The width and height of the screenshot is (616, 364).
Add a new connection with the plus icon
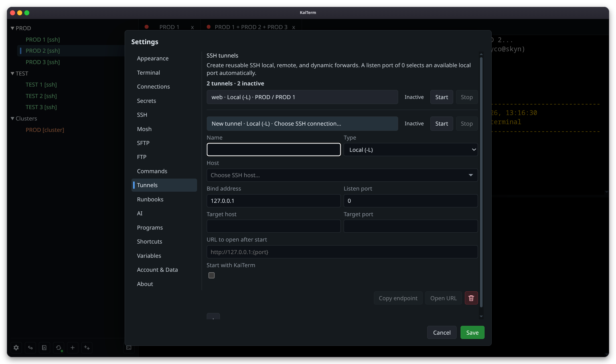[x=72, y=347]
